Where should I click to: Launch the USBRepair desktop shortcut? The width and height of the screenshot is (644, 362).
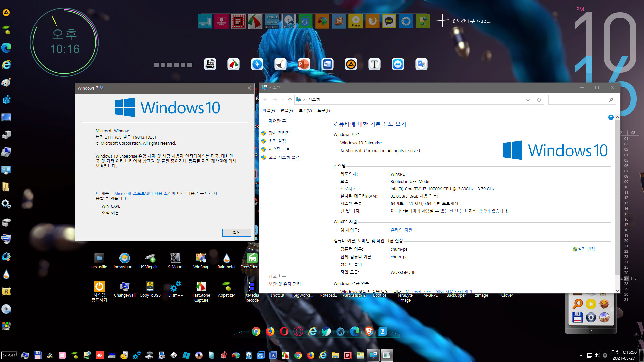150,261
